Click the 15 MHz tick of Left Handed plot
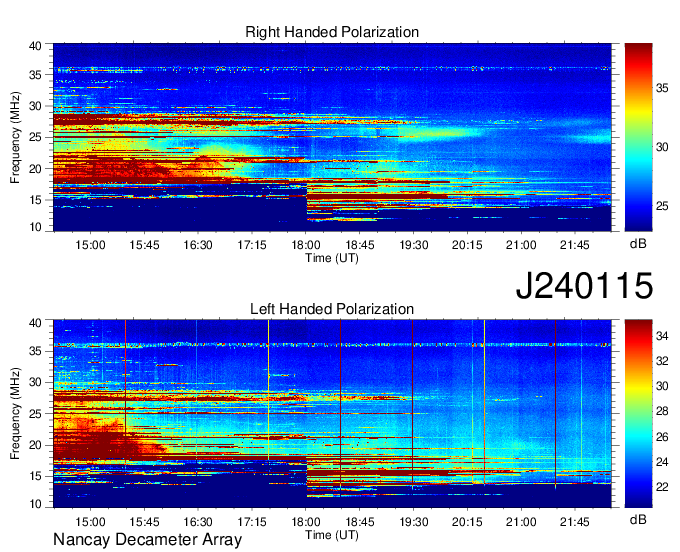Screen dimensions: 680x552 (35, 477)
